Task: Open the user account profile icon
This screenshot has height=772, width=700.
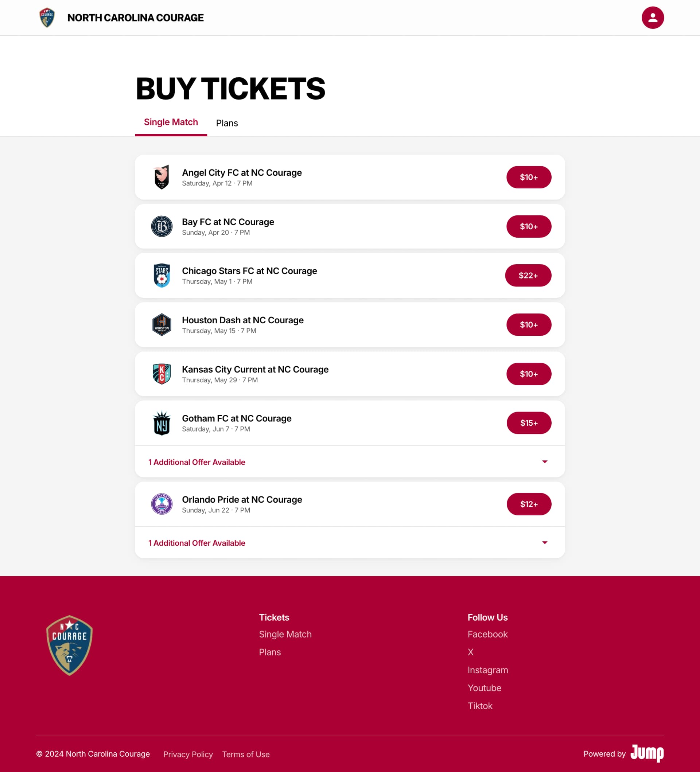Action: 652,17
